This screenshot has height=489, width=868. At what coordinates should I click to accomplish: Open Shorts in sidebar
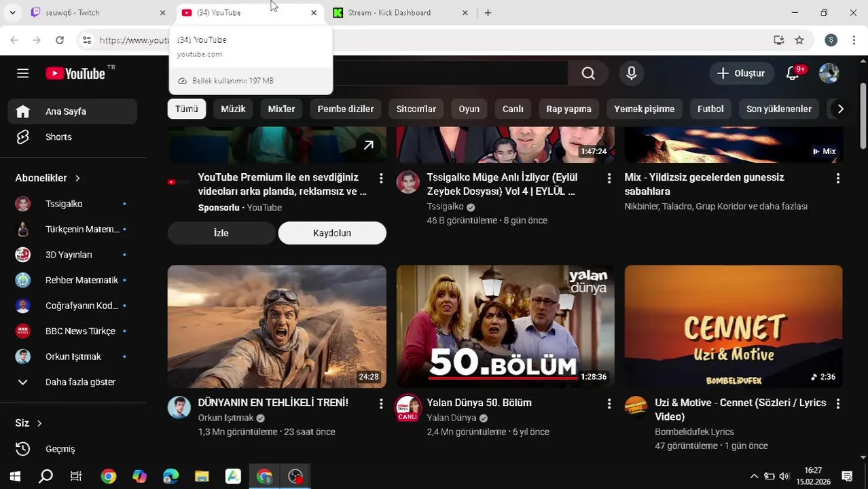tap(73, 137)
